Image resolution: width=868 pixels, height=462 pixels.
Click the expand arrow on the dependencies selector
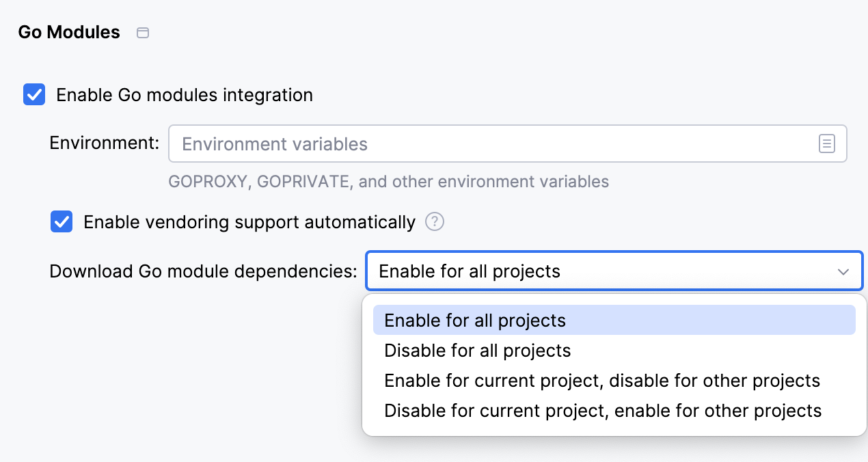(x=842, y=271)
